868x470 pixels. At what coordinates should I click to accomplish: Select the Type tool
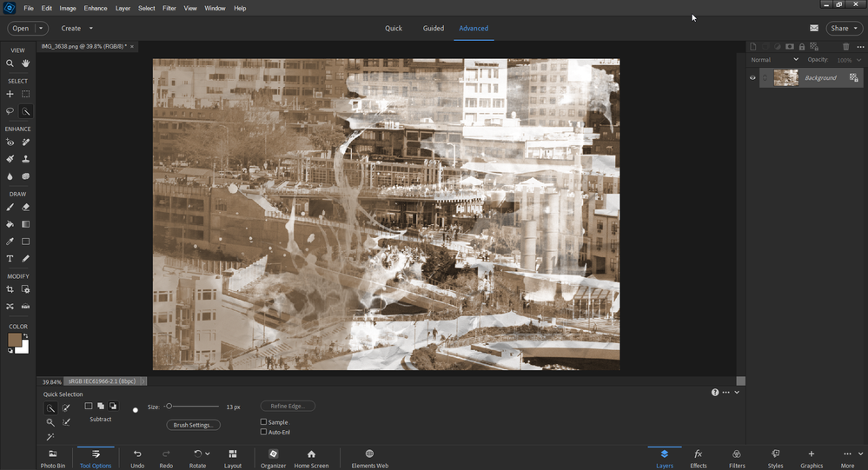[10, 259]
